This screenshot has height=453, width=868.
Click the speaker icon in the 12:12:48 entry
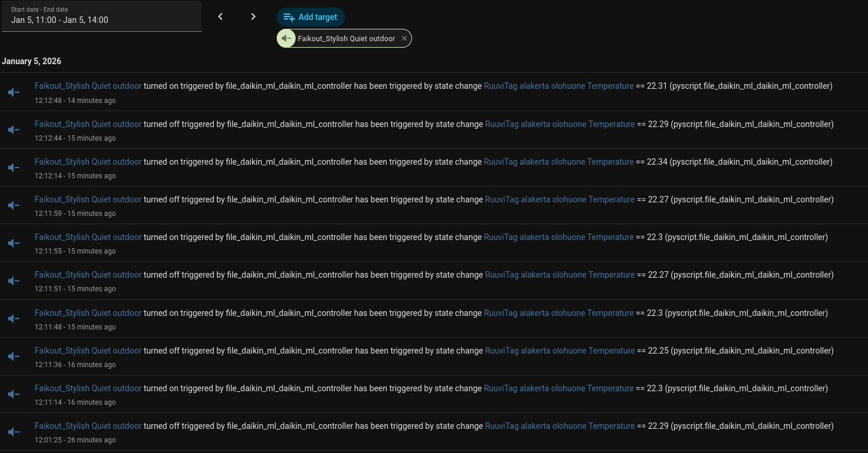coord(14,92)
